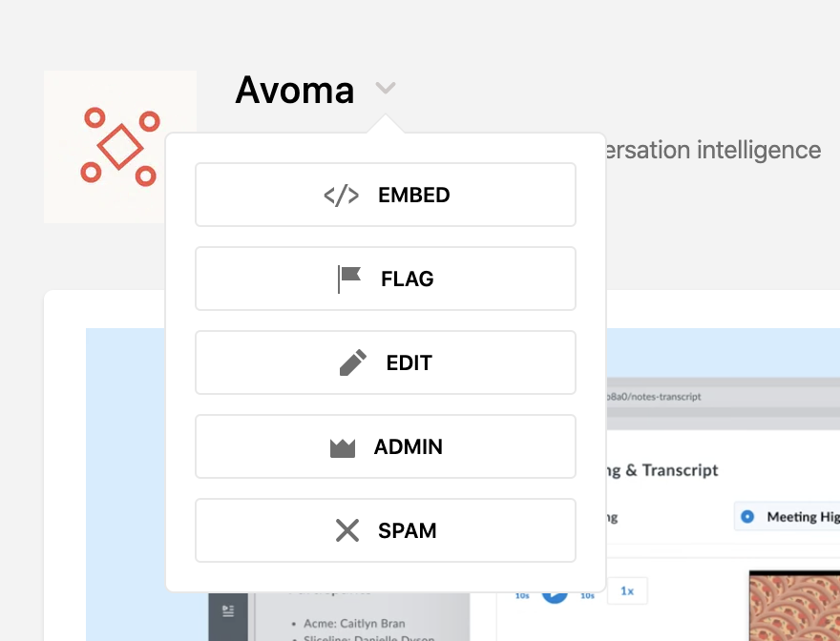The height and width of the screenshot is (641, 840).
Task: Click the '& Transcript' heading text
Action: point(672,470)
